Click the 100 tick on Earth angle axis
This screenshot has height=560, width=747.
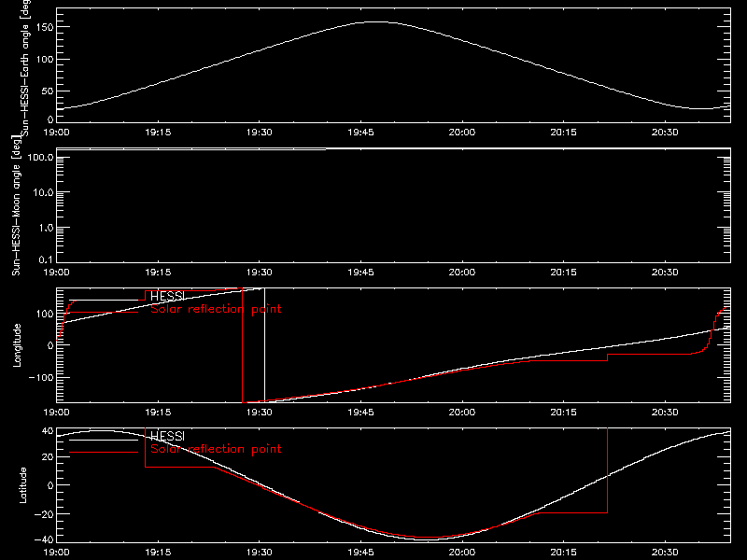46,60
